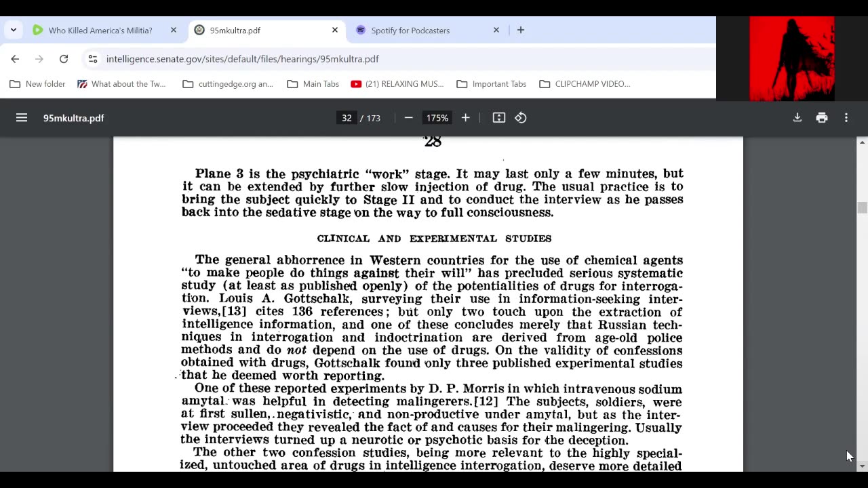Click the name Gottschalk in "Louis A. Gottschalk"
Screen dimensions: 868x488
[317, 299]
